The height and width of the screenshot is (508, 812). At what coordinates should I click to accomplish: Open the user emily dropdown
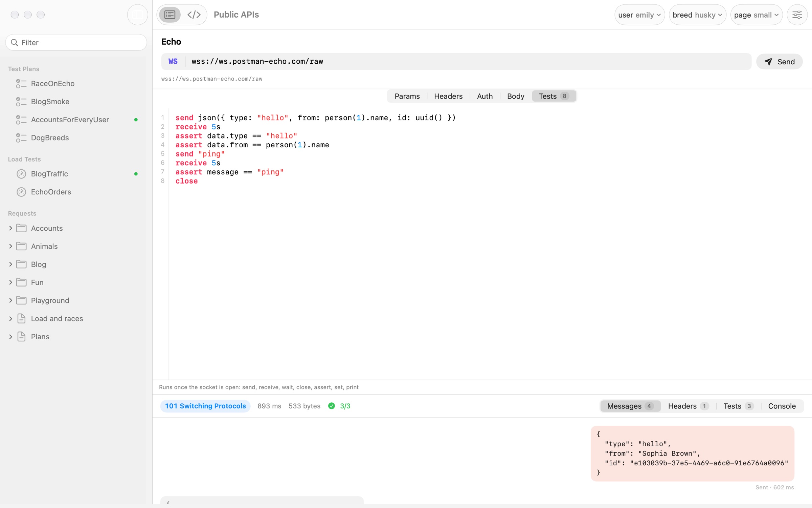[x=639, y=15]
